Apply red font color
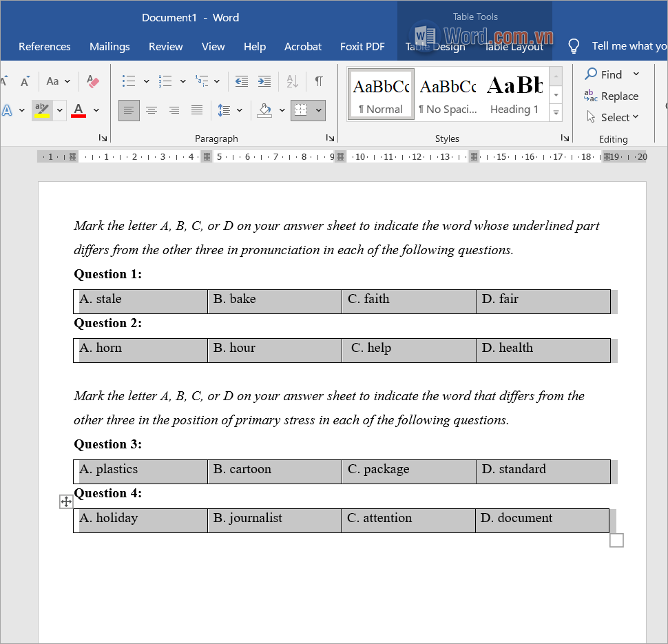This screenshot has height=644, width=668. click(x=79, y=110)
